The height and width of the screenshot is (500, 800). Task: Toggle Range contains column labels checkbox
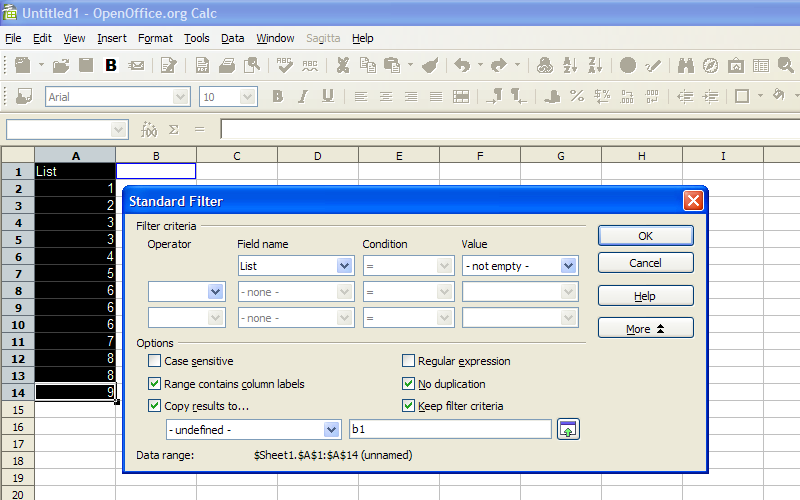click(154, 384)
